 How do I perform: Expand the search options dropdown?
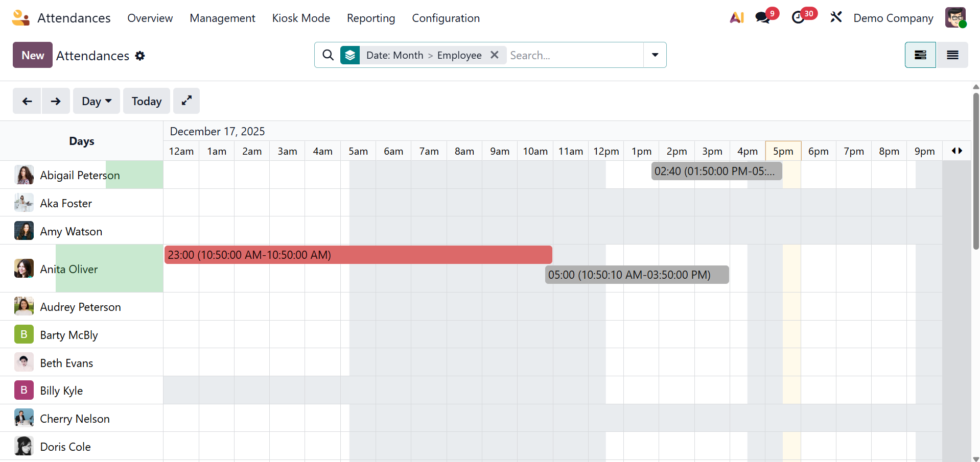tap(655, 55)
